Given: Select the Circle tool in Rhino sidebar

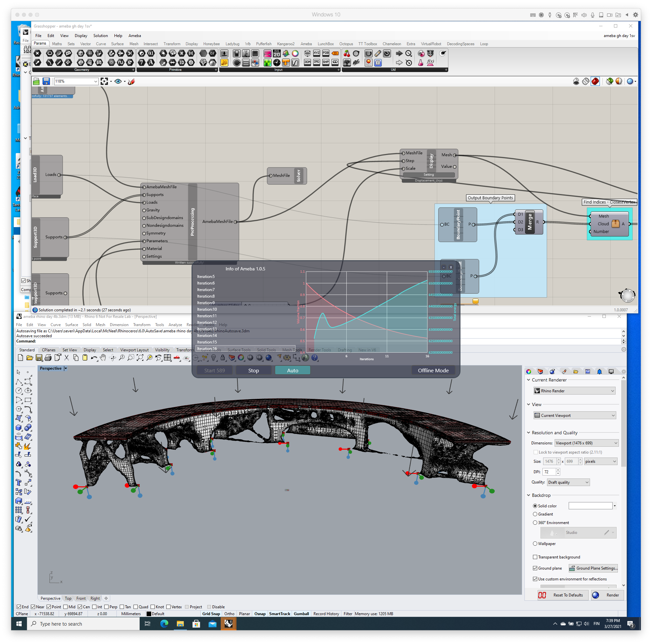Looking at the screenshot, I should pos(19,391).
